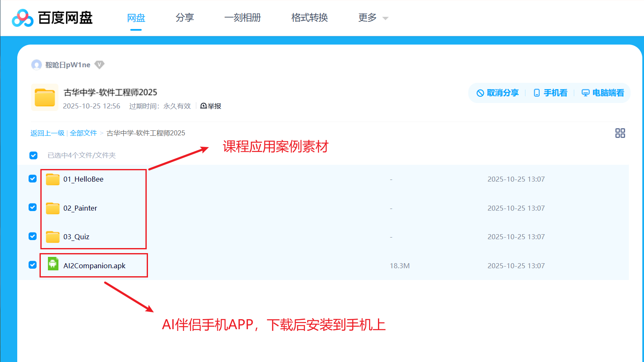Image resolution: width=644 pixels, height=362 pixels.
Task: Open the 02_Painter folder name
Action: (80, 208)
